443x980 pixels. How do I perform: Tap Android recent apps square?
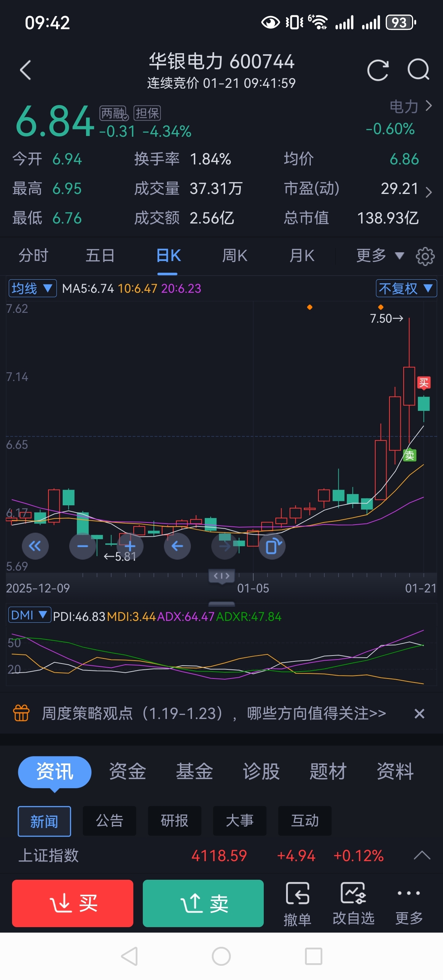point(314,956)
